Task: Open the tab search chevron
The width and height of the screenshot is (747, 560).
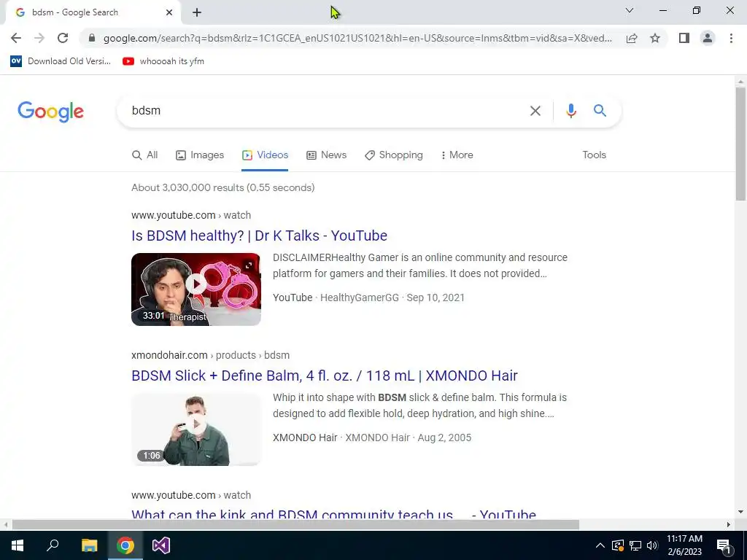Action: [x=630, y=10]
